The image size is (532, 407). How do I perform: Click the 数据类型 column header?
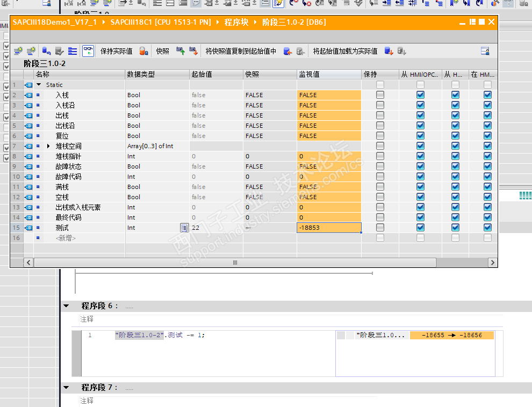click(157, 74)
